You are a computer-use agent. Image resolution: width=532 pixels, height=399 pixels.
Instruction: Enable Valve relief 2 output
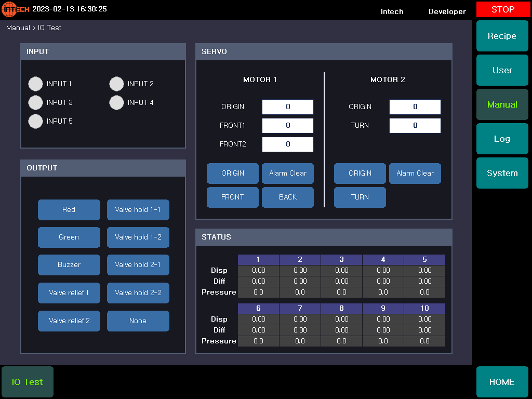(x=69, y=321)
